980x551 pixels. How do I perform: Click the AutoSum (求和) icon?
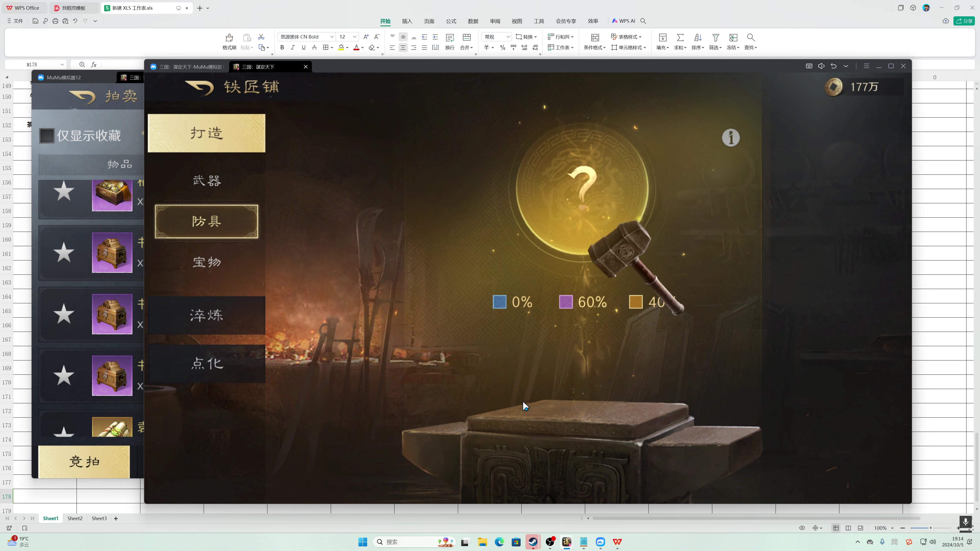pos(680,37)
